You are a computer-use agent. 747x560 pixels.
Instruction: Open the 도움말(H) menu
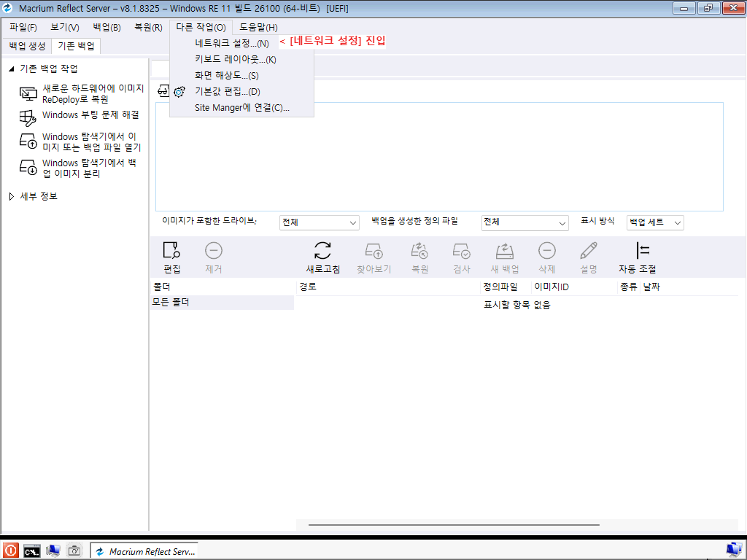coord(258,27)
